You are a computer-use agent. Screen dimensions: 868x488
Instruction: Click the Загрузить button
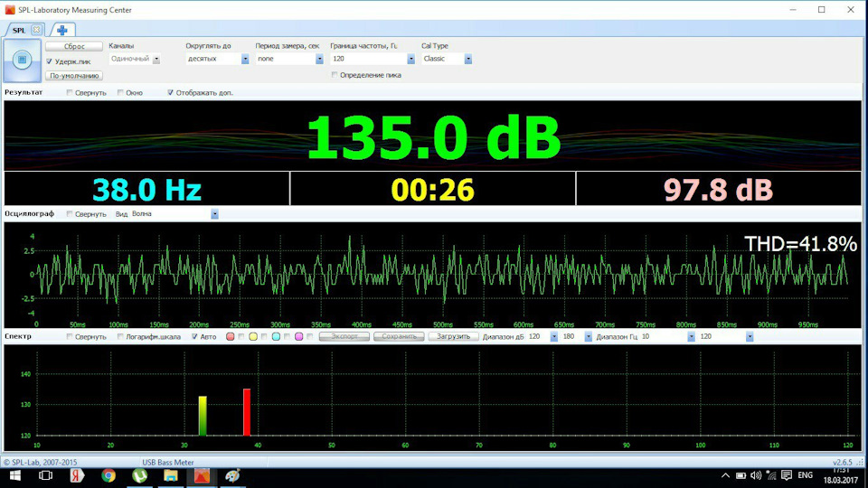pos(452,336)
